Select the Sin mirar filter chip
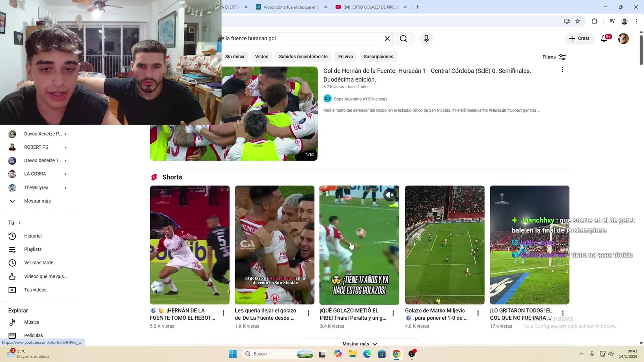644x362 pixels. 234,57
